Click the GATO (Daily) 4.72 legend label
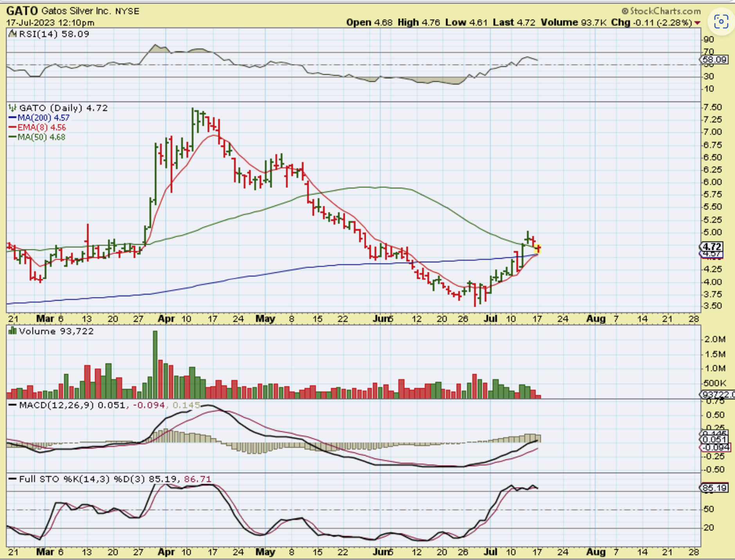 pyautogui.click(x=63, y=108)
